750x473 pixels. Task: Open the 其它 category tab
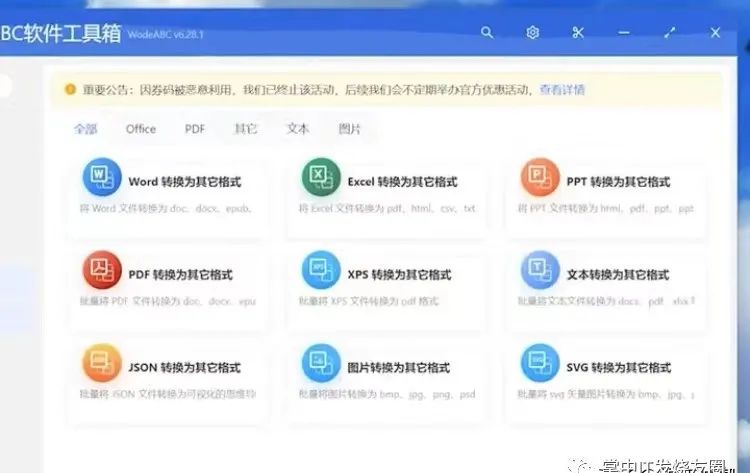[245, 129]
